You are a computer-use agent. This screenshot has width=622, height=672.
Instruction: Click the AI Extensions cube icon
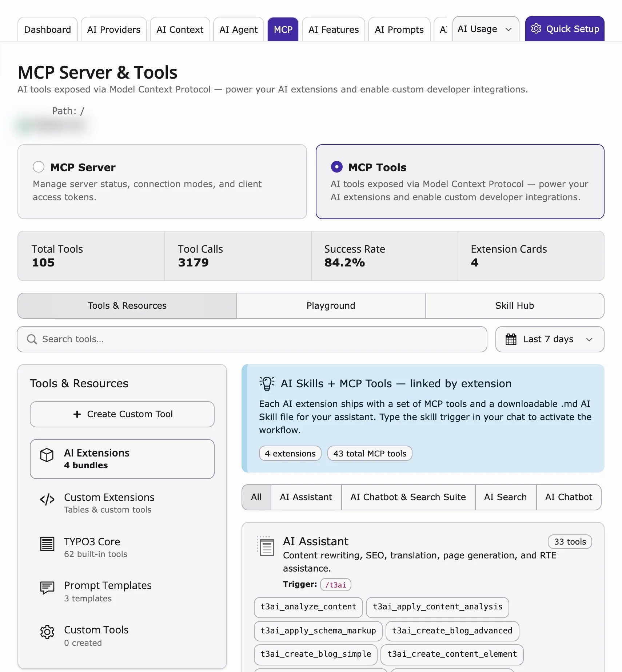(47, 455)
